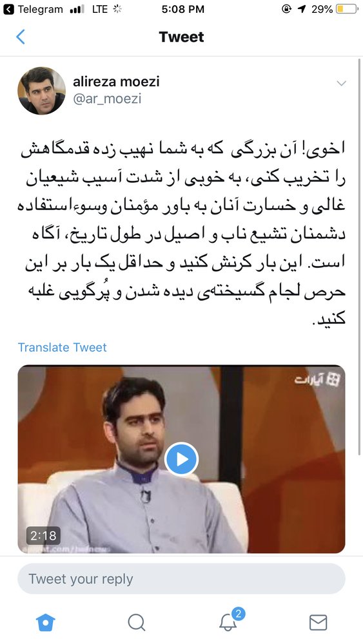This screenshot has width=363, height=644.
Task: Open the alireza moezi display name
Action: coord(116,81)
